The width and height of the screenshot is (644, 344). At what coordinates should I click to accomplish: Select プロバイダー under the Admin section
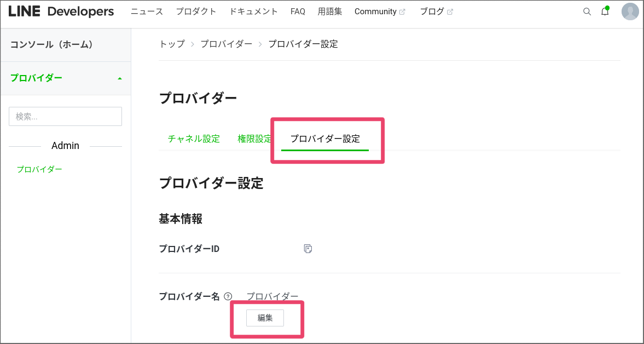tap(39, 169)
